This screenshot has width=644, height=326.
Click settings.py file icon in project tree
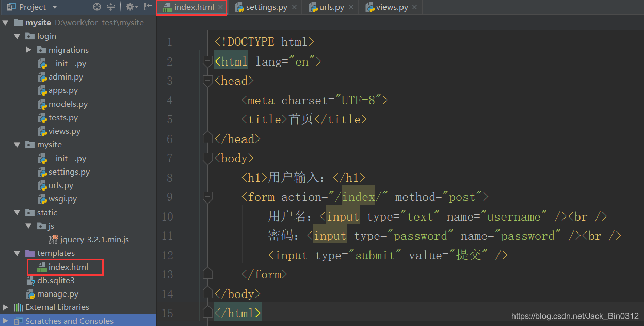pyautogui.click(x=42, y=172)
